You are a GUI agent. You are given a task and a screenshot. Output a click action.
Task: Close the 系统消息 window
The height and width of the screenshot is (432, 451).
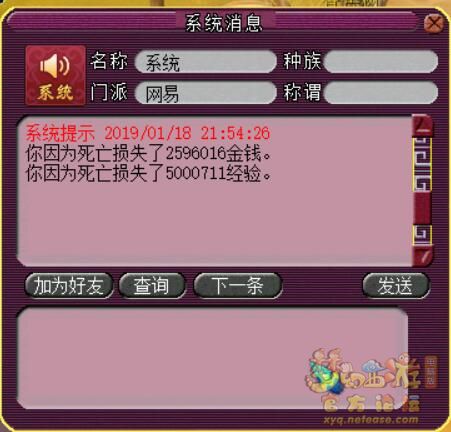click(x=434, y=24)
